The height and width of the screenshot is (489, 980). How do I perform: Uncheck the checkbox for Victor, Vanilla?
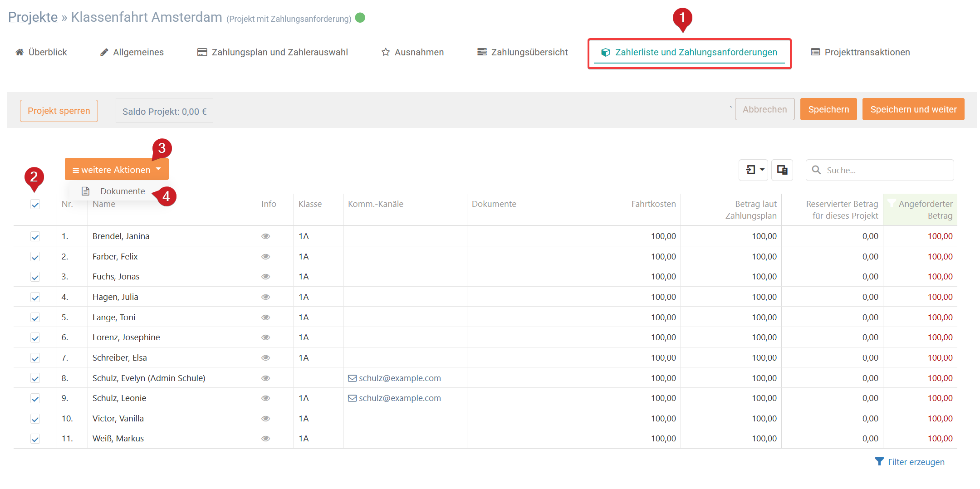(35, 419)
